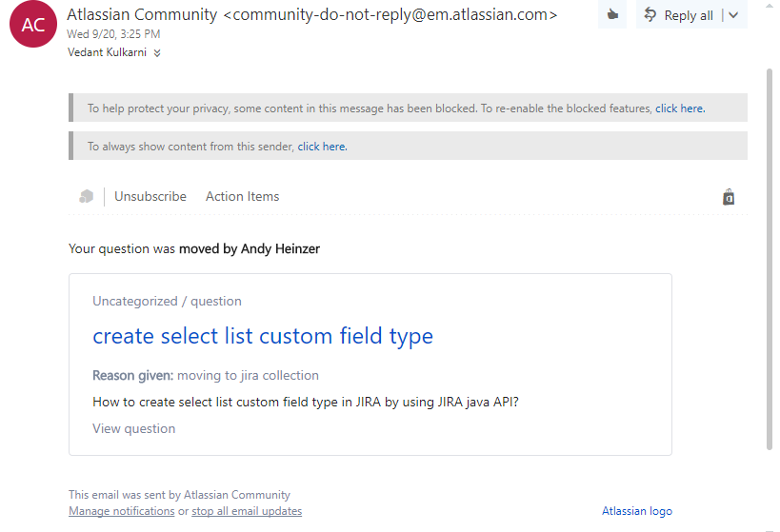Screen dimensions: 780x532
Task: Click the Atlassian logo link
Action: [637, 511]
